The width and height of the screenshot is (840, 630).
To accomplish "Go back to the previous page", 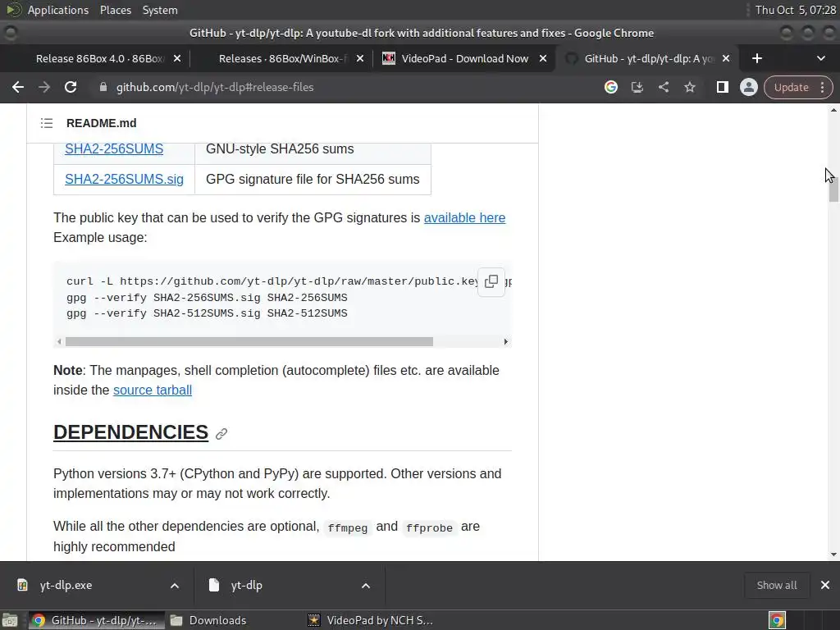I will click(18, 87).
